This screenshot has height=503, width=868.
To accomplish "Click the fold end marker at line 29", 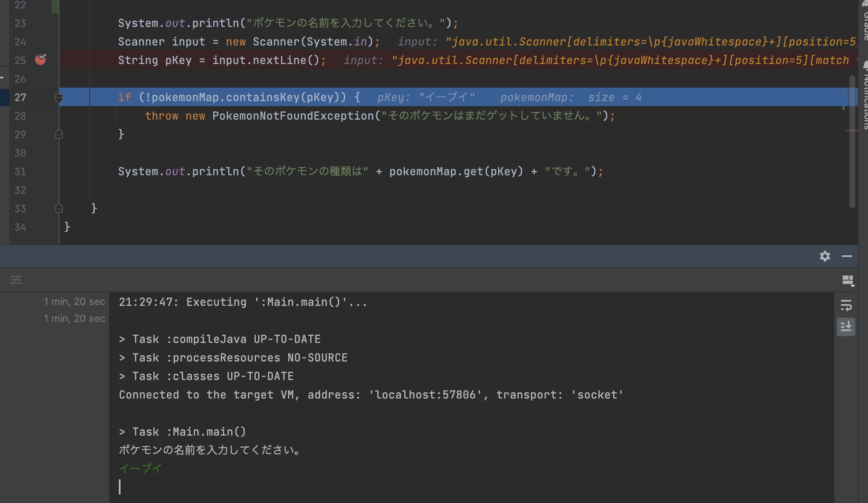I will click(59, 134).
